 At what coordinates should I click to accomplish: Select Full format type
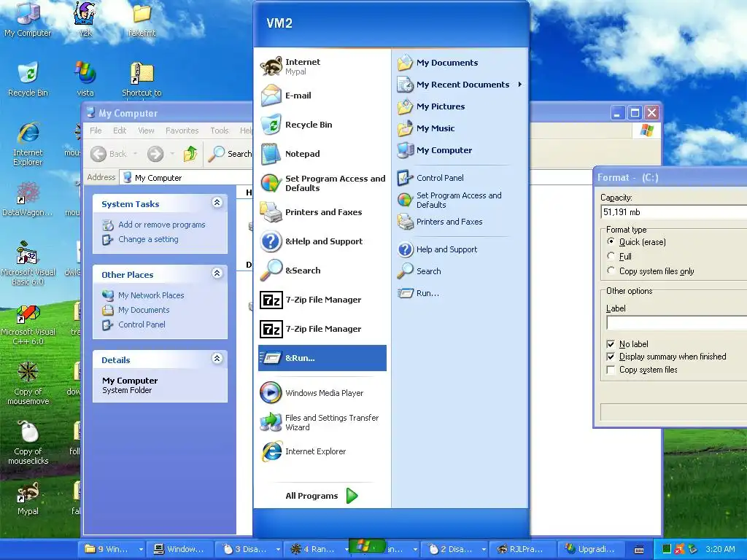coord(611,256)
